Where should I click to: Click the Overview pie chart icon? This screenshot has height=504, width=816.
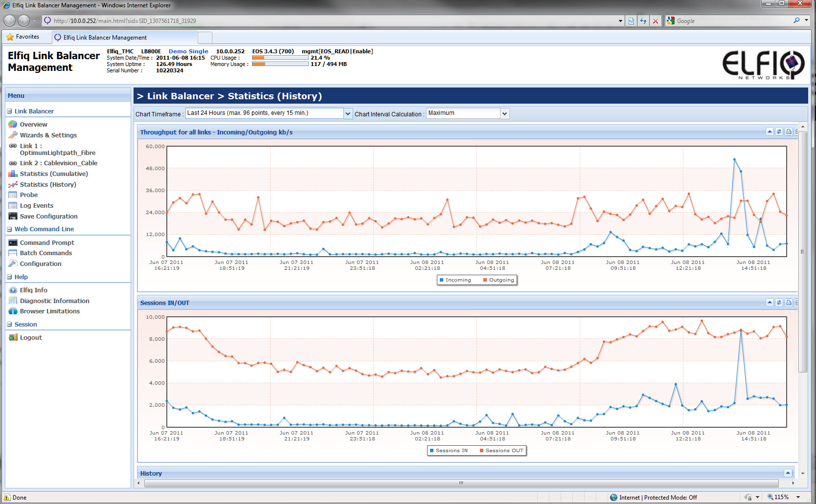pos(13,124)
